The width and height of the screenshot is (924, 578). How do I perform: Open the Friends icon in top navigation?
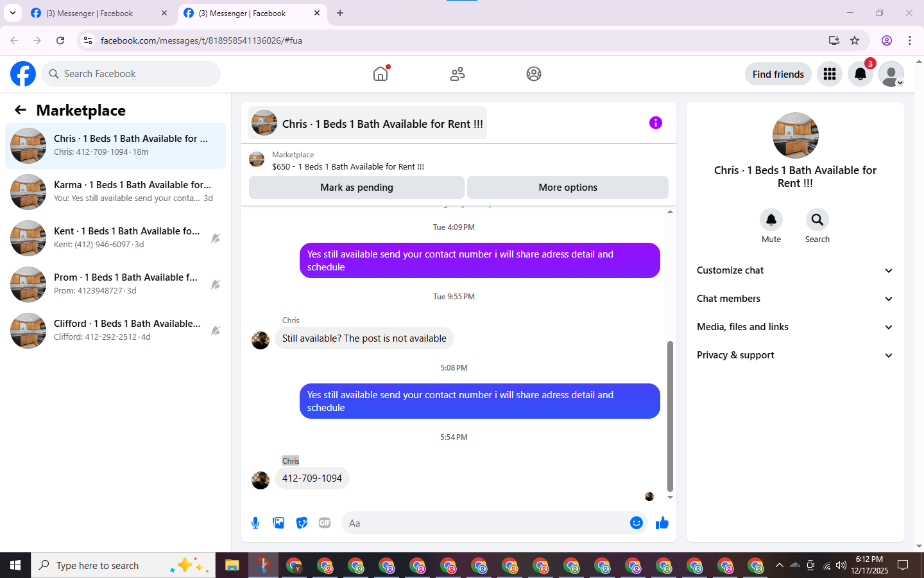458,74
